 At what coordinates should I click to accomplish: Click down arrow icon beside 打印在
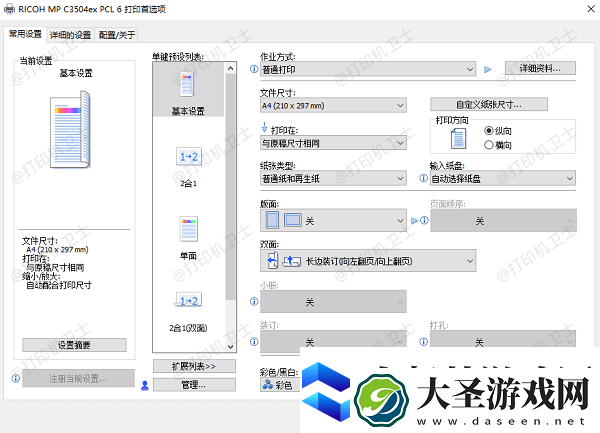tap(264, 127)
